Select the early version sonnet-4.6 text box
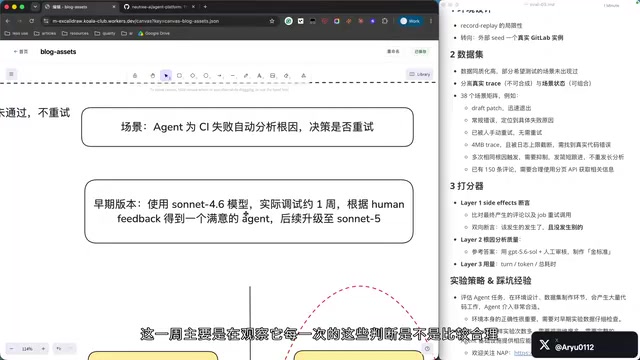The image size is (640, 360). [x=249, y=211]
